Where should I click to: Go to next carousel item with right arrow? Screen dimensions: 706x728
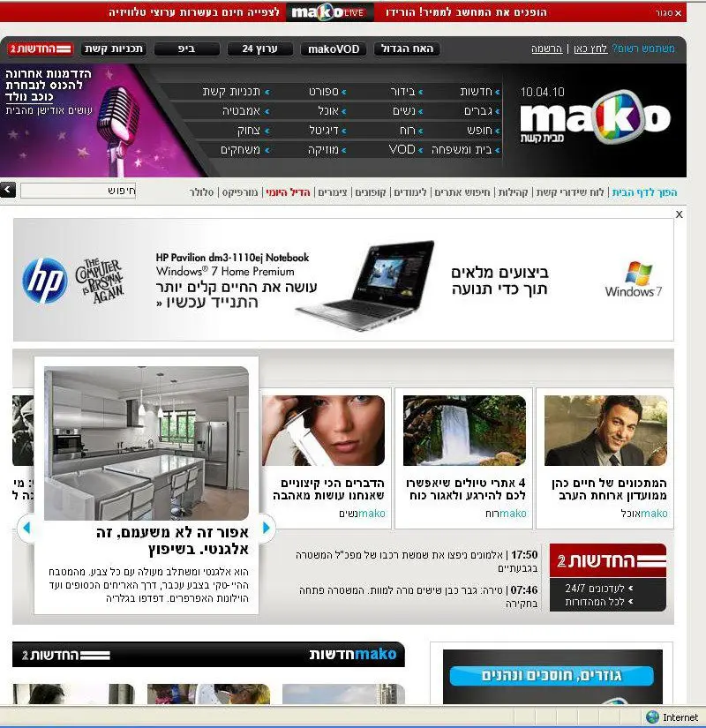pyautogui.click(x=267, y=528)
